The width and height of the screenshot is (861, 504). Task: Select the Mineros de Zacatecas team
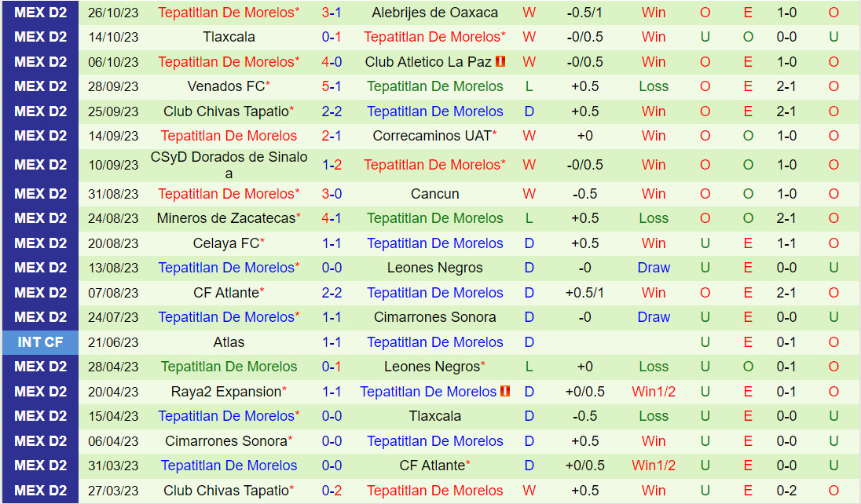(x=226, y=218)
